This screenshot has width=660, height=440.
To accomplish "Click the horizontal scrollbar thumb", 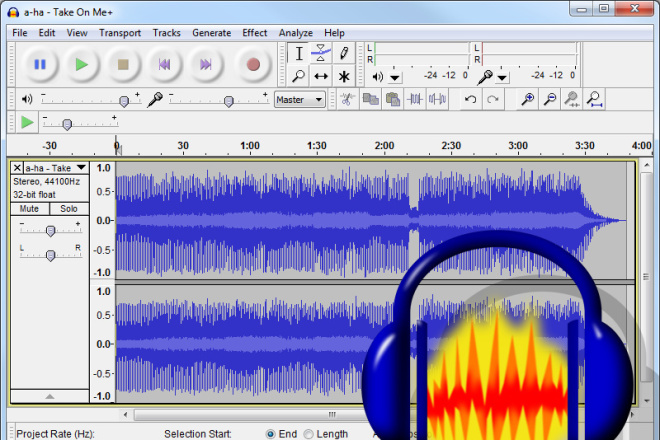I will [x=333, y=415].
